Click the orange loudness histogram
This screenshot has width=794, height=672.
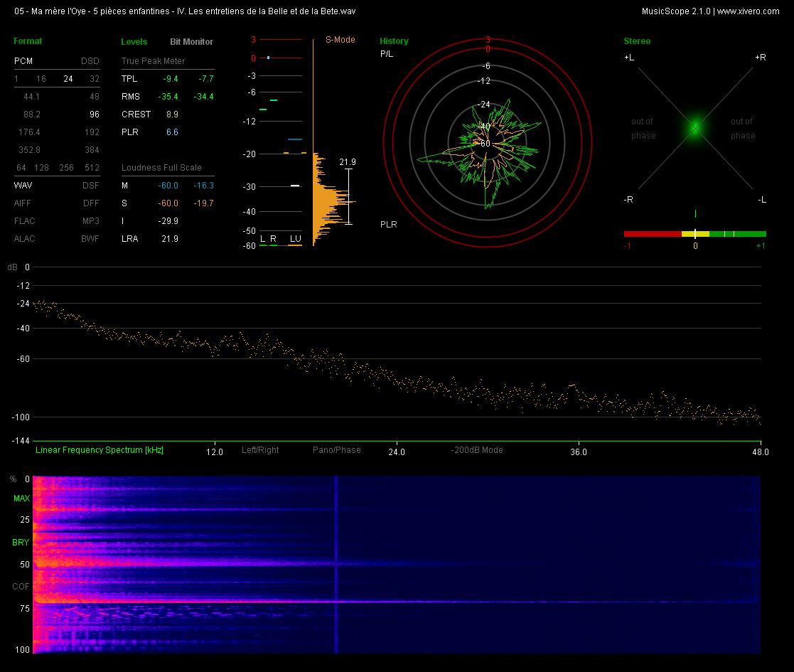click(x=332, y=199)
